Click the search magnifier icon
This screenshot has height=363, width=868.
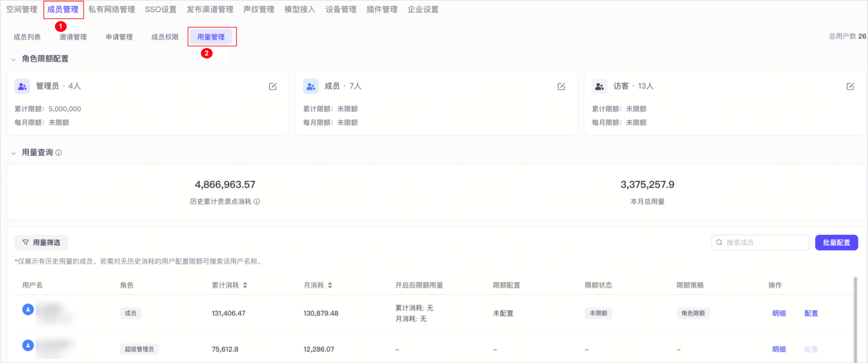(x=719, y=242)
